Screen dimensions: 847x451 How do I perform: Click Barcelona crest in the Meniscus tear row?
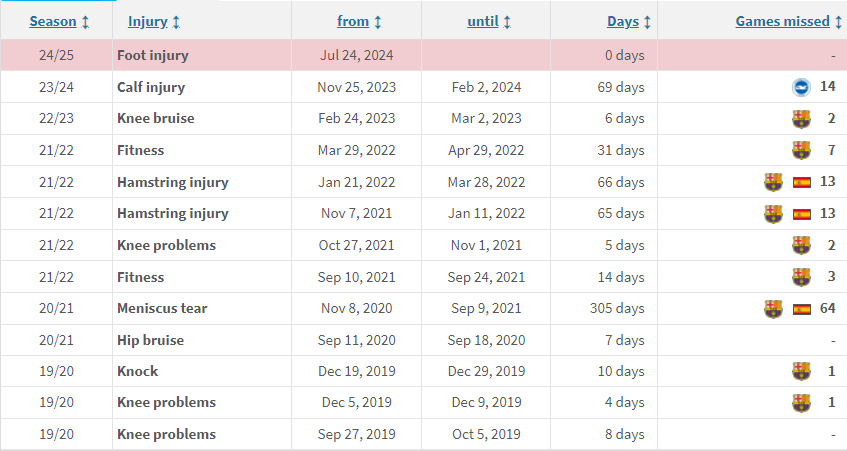(x=773, y=309)
